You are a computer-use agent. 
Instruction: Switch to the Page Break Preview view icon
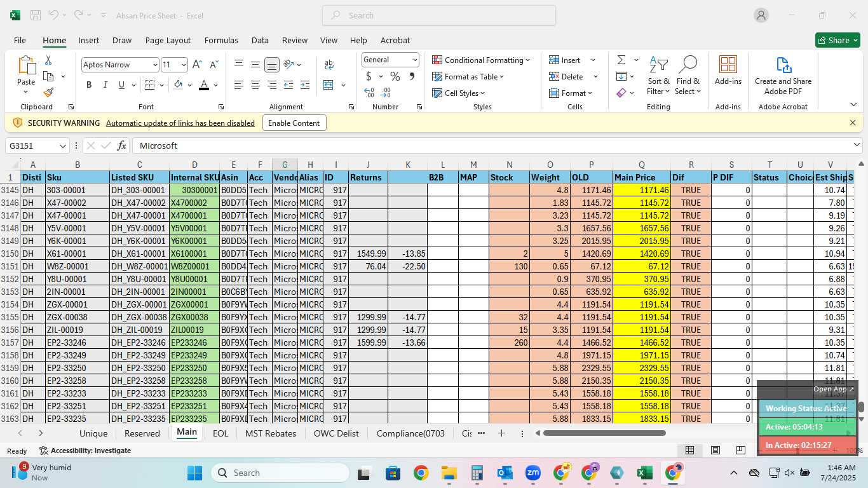click(740, 451)
